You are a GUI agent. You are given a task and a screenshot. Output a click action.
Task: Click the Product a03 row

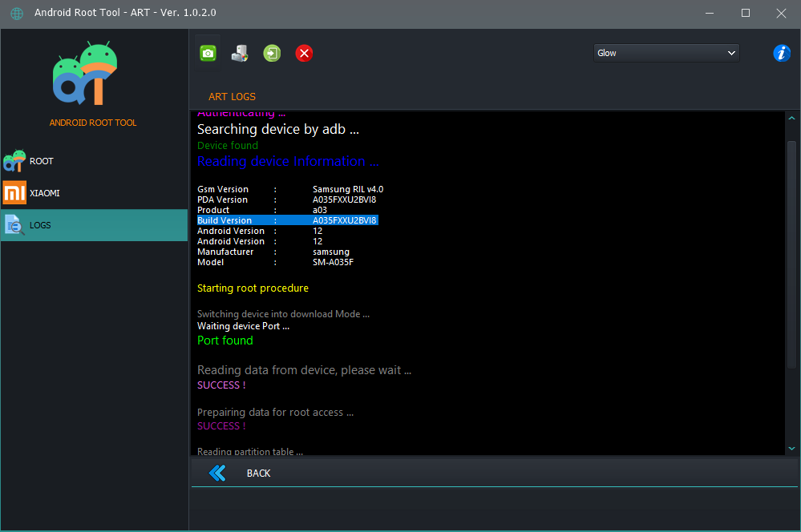262,211
